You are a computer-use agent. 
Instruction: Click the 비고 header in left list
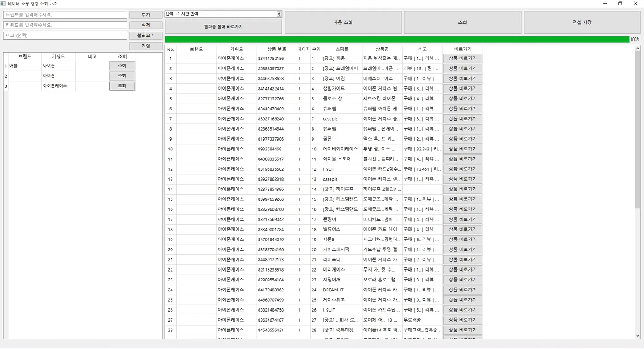point(92,57)
